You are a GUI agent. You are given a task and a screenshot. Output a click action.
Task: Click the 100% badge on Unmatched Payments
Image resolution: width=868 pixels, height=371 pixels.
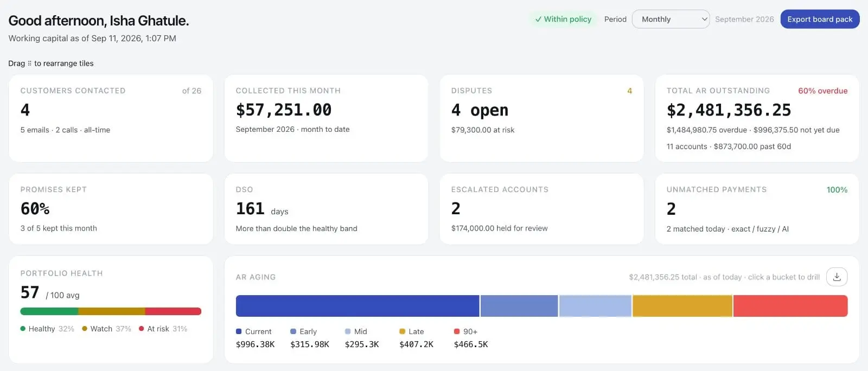pos(837,189)
